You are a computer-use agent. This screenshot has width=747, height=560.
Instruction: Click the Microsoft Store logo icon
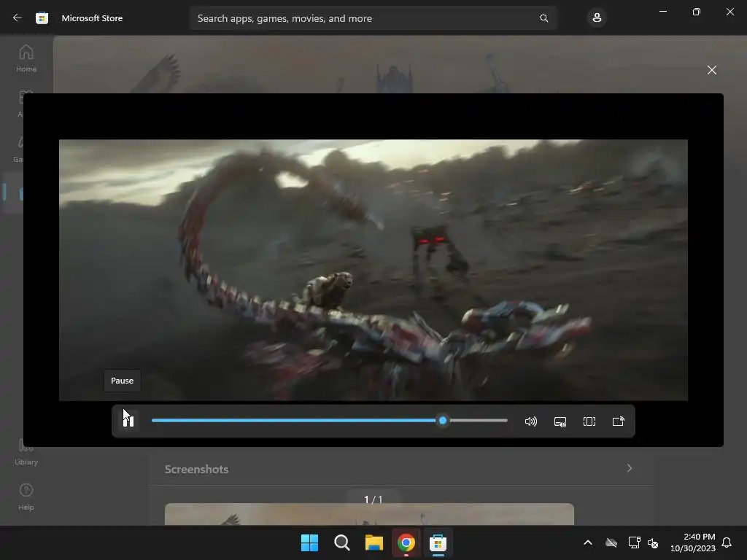[x=42, y=18]
